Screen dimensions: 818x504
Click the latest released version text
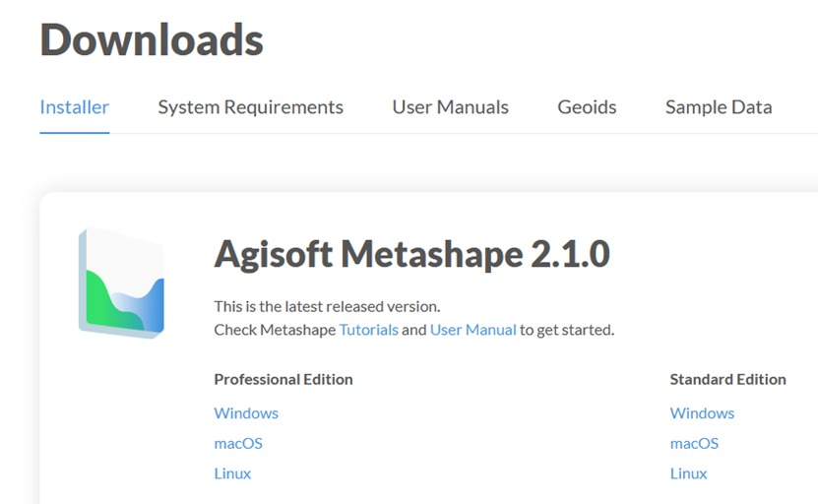[x=327, y=306]
